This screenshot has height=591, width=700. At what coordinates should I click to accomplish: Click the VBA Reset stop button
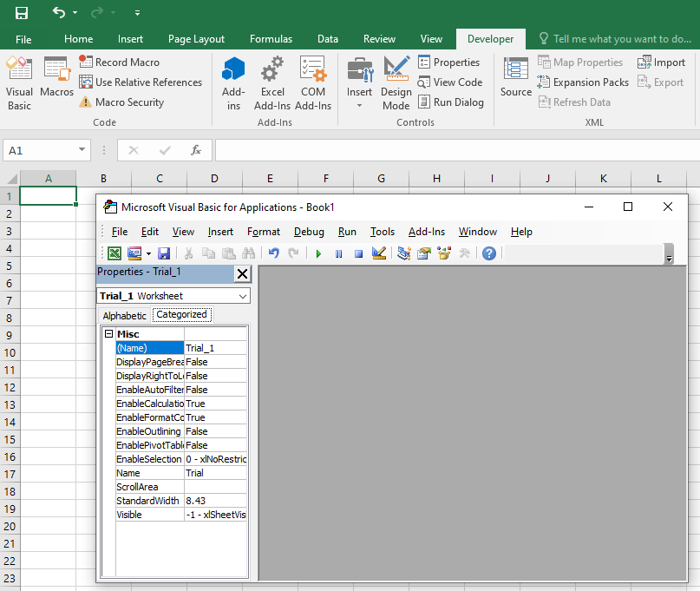pyautogui.click(x=358, y=253)
